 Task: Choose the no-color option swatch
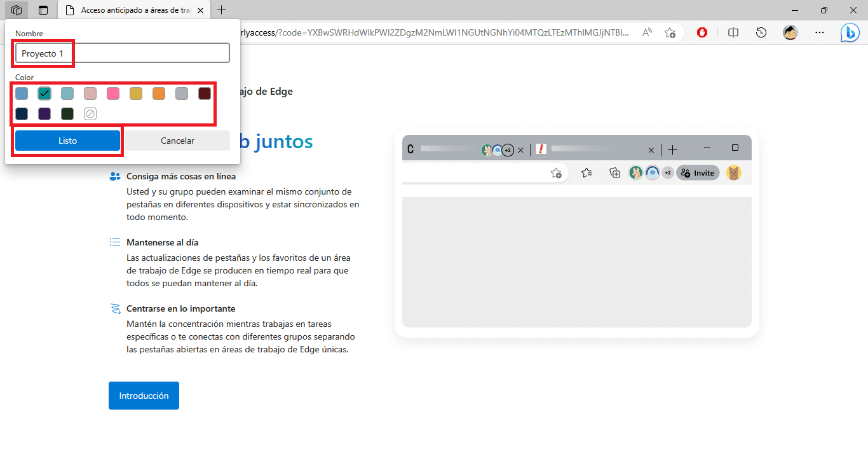tap(90, 114)
